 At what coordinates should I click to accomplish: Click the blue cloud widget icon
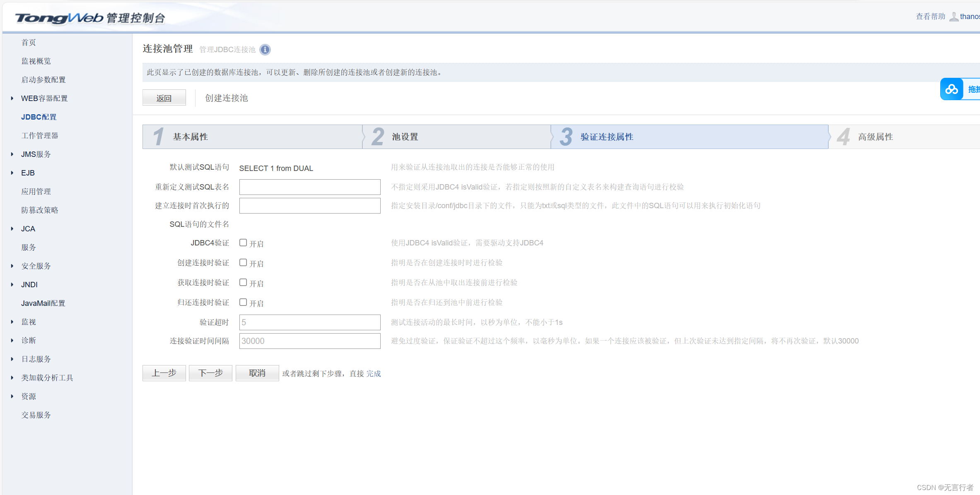point(951,89)
